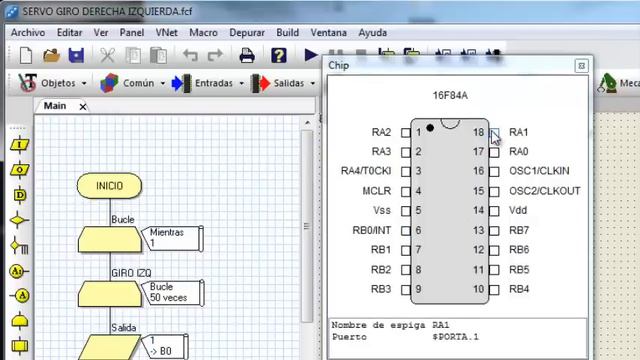Image resolution: width=640 pixels, height=360 pixels.
Task: Open the Mecánica components group
Action: [x=618, y=83]
